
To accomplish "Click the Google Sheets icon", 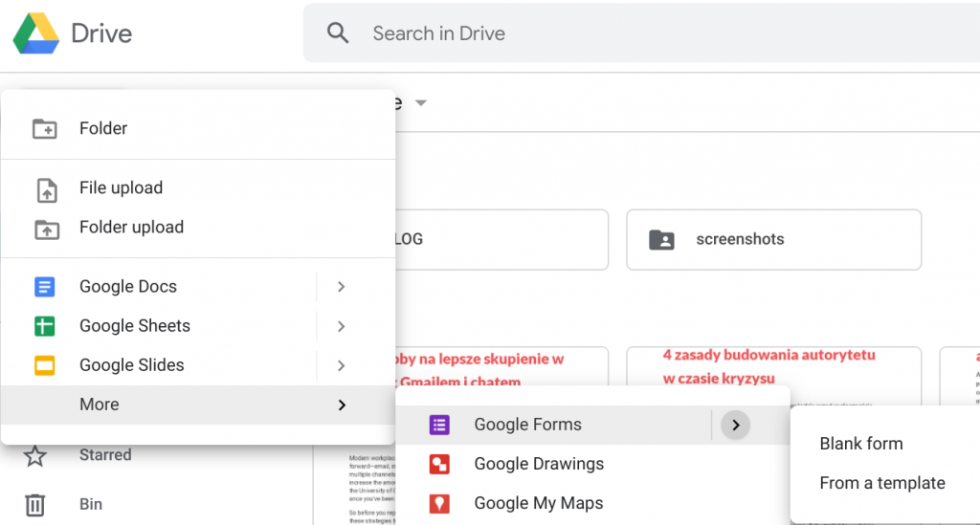I will coord(44,326).
